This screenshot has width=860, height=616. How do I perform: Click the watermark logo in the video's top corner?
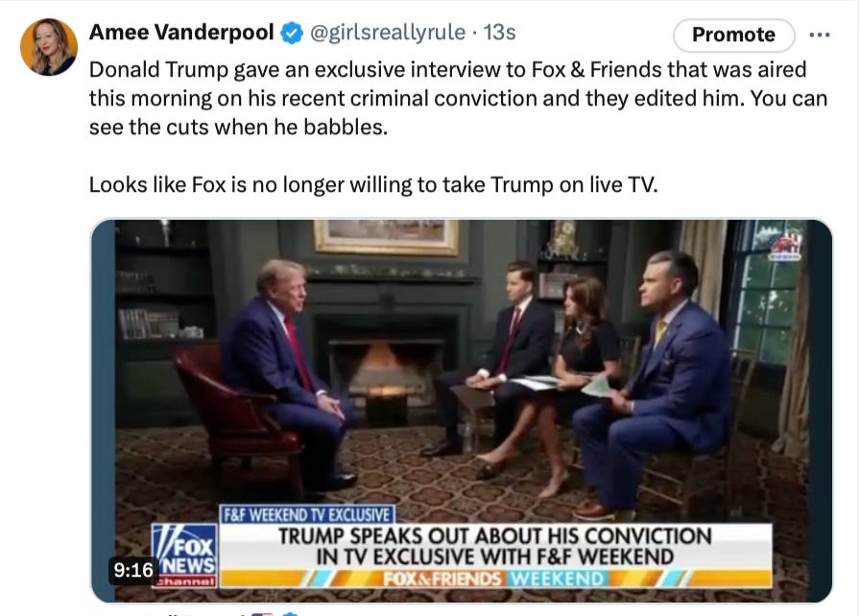(785, 245)
